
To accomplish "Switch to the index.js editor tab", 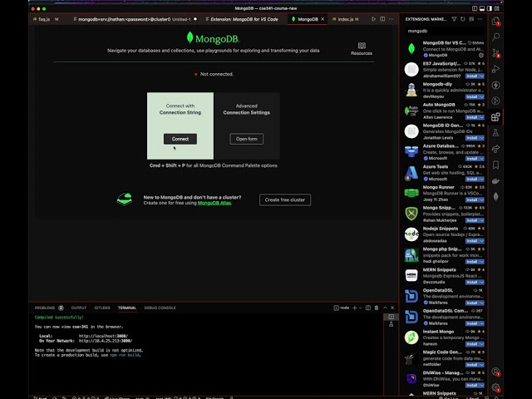I will point(346,19).
